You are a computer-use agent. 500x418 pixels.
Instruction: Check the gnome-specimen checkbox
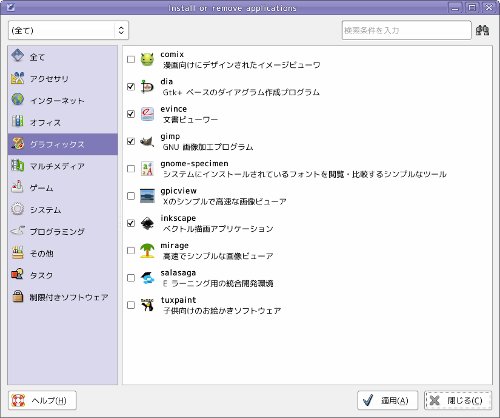(x=131, y=169)
